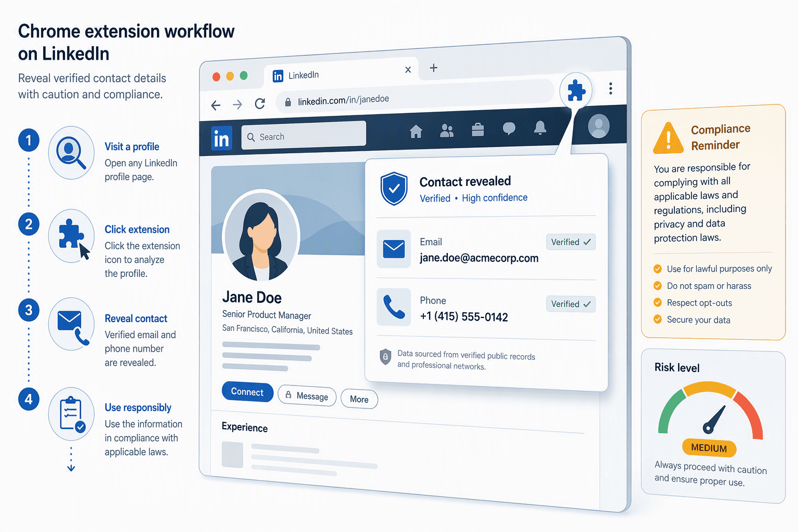Click the Compliance Reminder warning triangle icon
Image resolution: width=798 pixels, height=532 pixels.
click(x=668, y=138)
